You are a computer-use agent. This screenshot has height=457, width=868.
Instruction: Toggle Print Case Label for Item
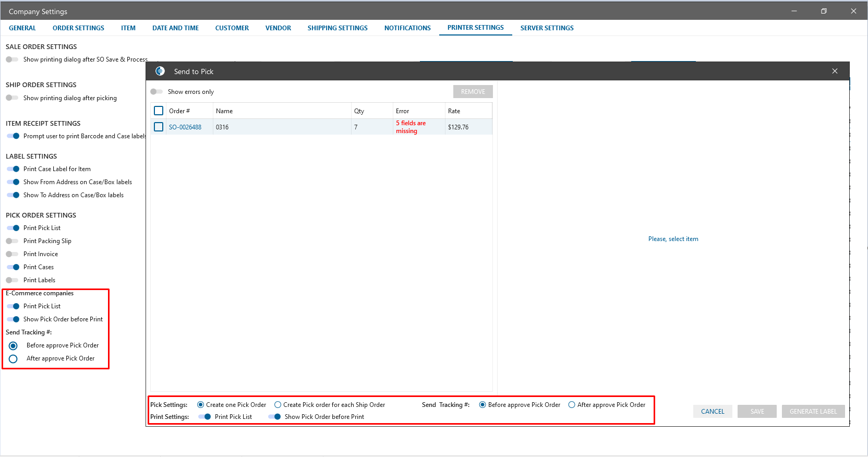tap(13, 169)
